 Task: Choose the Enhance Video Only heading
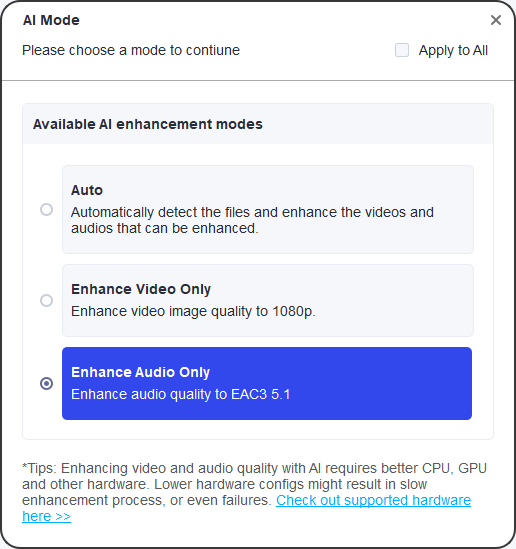point(141,289)
